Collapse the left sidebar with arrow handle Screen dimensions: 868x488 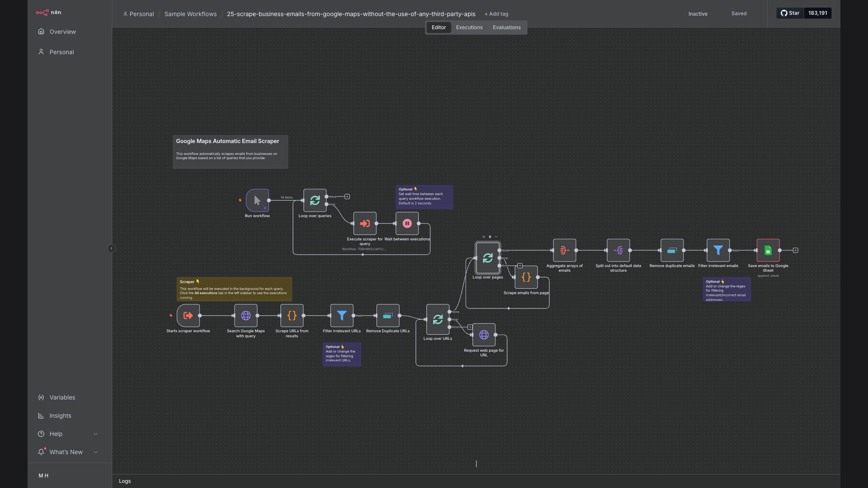(112, 249)
